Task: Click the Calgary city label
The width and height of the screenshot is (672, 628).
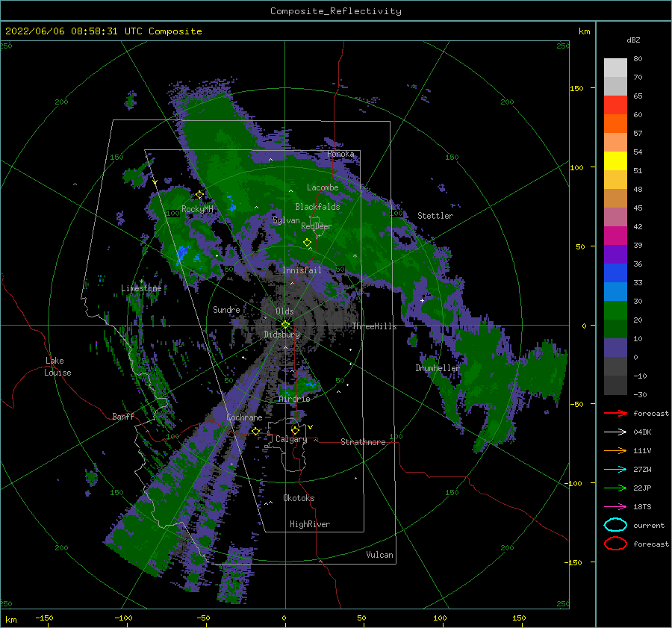Action: coord(291,439)
